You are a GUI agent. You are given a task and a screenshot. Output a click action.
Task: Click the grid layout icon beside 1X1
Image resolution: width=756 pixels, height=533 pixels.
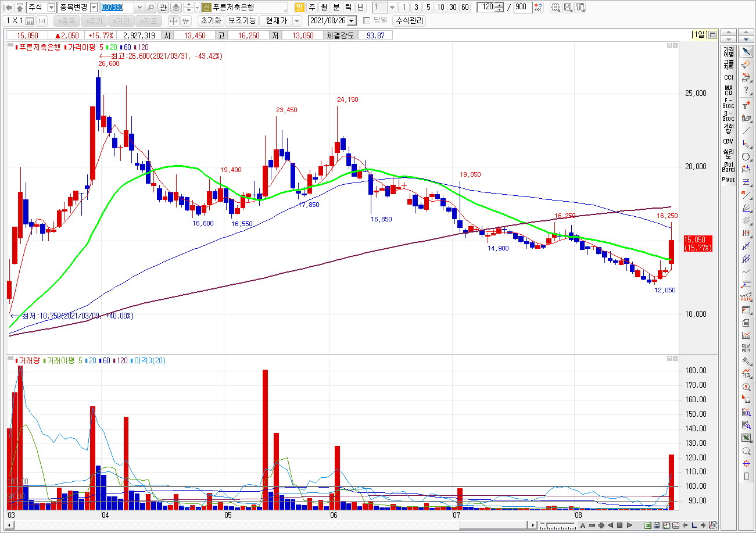pyautogui.click(x=30, y=21)
